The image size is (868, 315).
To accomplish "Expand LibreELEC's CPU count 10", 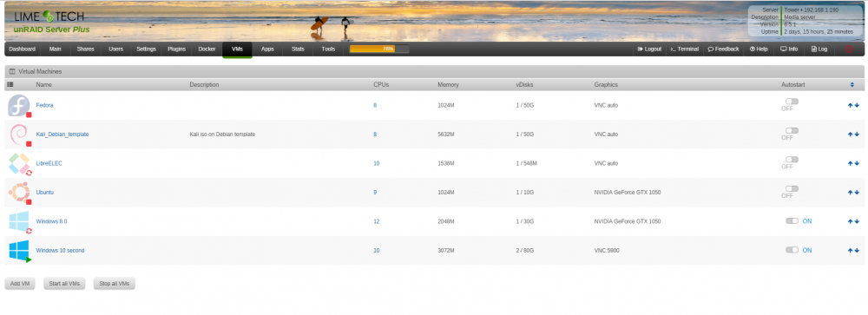I will [377, 163].
